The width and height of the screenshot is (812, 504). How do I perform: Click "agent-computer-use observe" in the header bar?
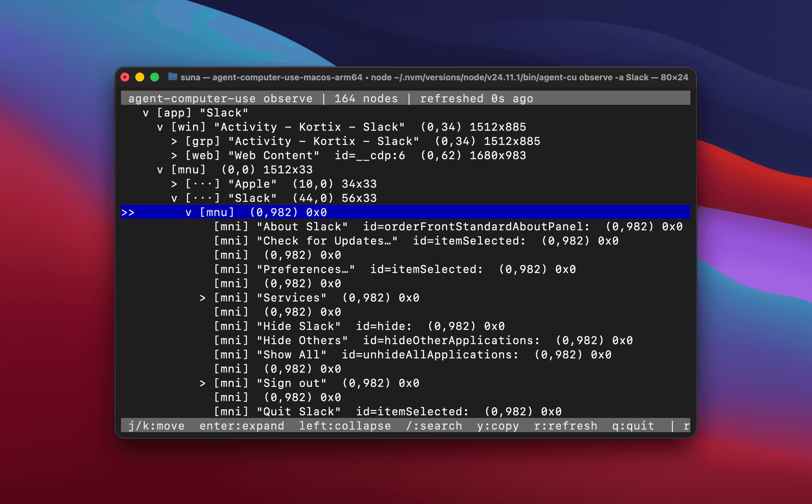[x=220, y=99]
